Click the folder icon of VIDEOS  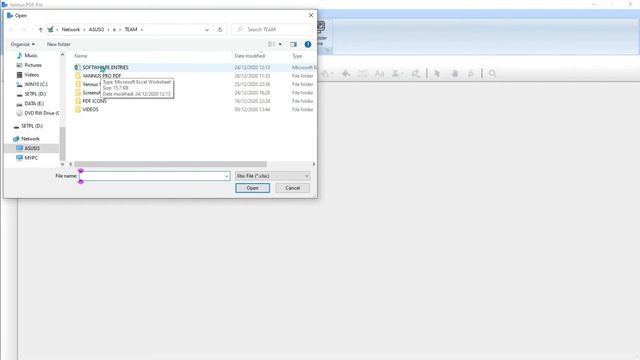tap(78, 109)
